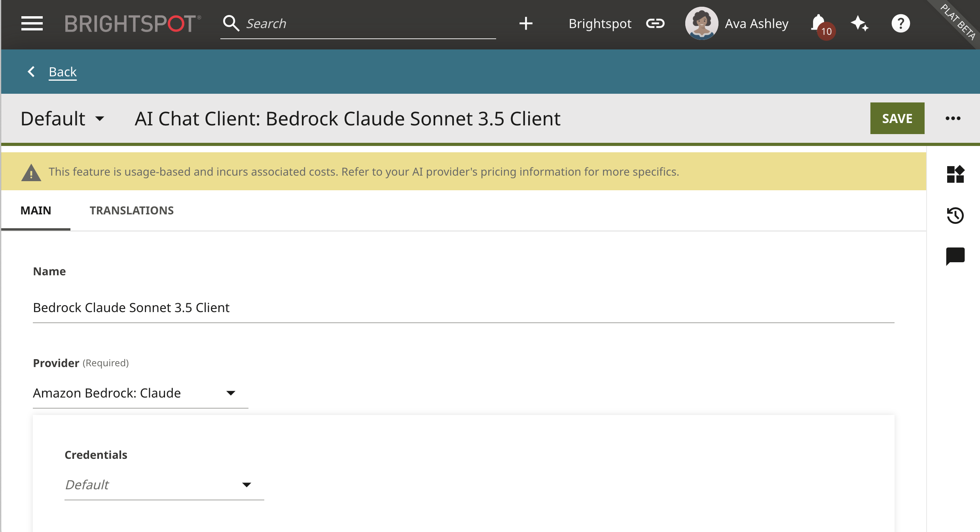The height and width of the screenshot is (532, 980).
Task: Open the Brightspot site switcher
Action: (x=600, y=24)
